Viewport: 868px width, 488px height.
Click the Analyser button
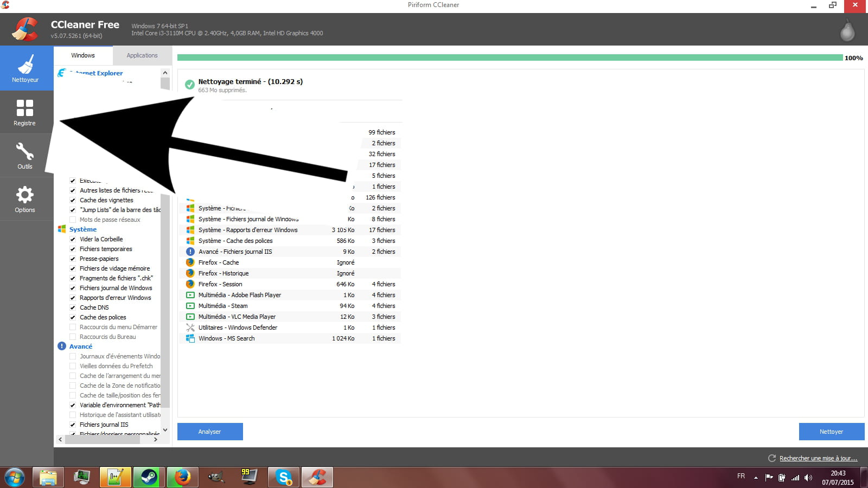click(x=209, y=432)
